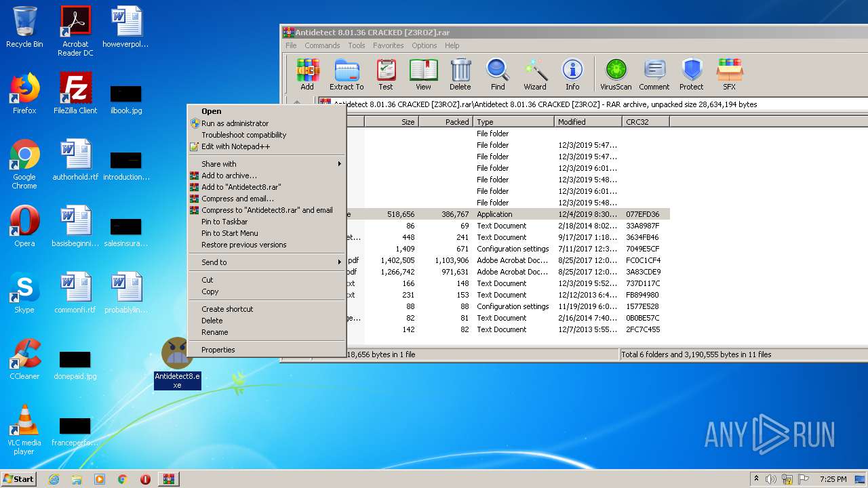Click the Protect shield icon
Image resolution: width=868 pixels, height=488 pixels.
[x=692, y=75]
